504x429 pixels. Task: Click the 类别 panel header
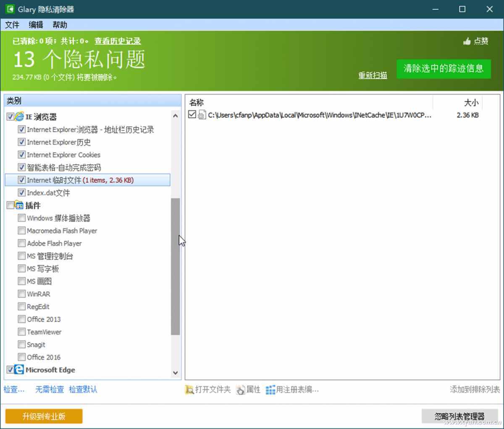(x=92, y=101)
